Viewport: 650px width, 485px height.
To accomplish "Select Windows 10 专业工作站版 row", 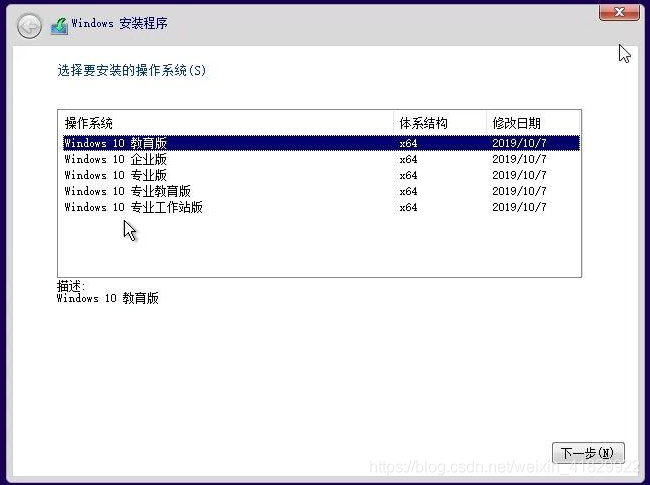I will tap(321, 207).
